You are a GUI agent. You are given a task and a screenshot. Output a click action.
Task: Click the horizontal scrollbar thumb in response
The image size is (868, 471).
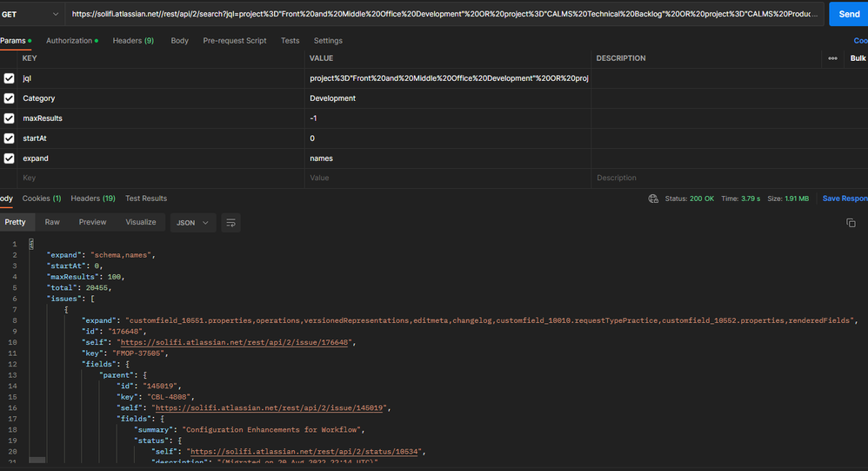[x=37, y=460]
